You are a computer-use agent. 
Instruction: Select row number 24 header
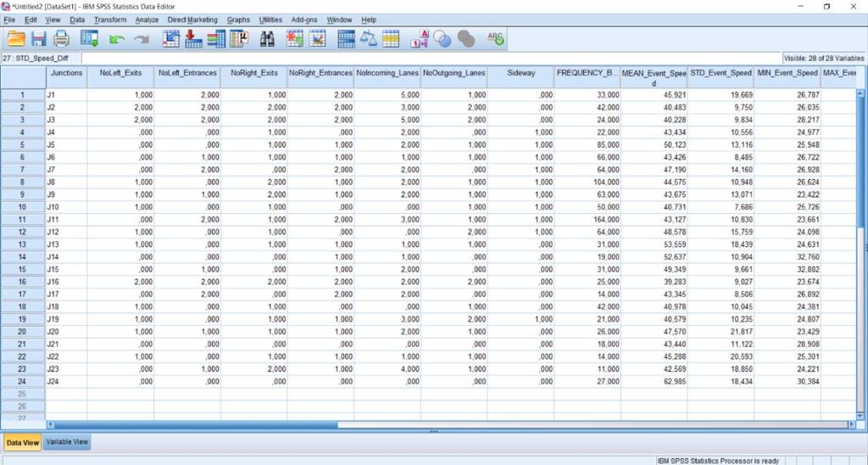[23, 381]
